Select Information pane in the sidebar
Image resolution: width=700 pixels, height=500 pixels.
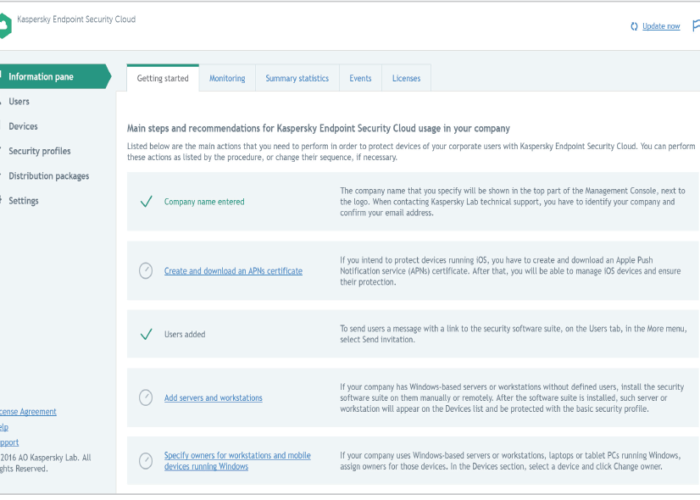point(54,76)
